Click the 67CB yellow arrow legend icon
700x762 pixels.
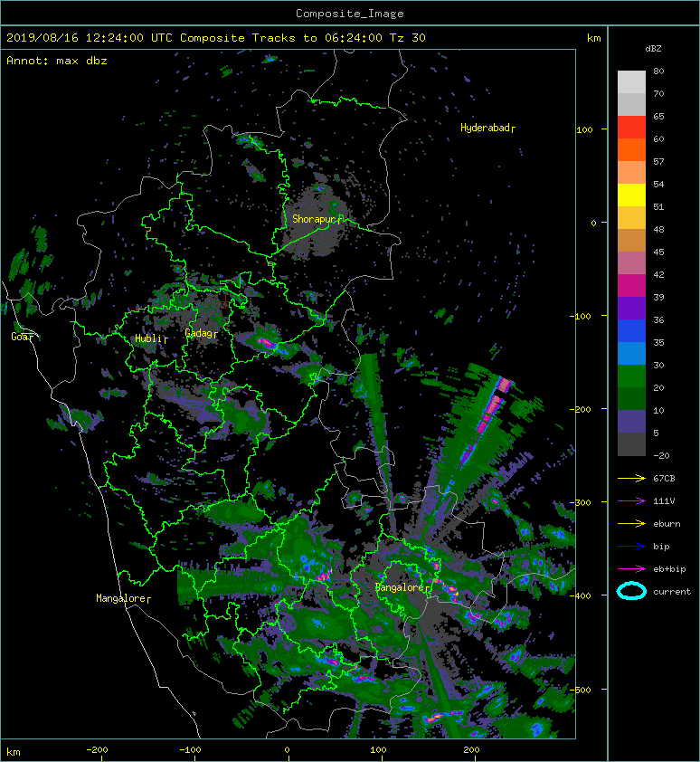[x=631, y=478]
